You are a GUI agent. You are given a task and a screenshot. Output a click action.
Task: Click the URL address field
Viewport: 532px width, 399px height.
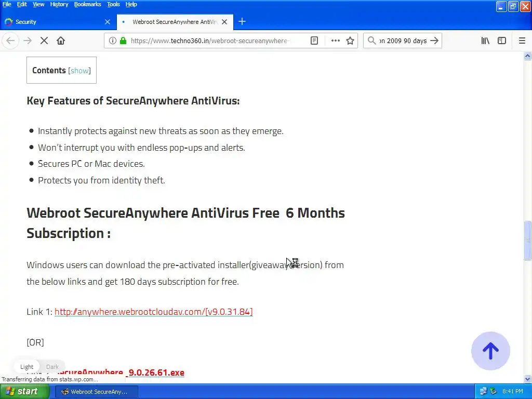click(210, 41)
